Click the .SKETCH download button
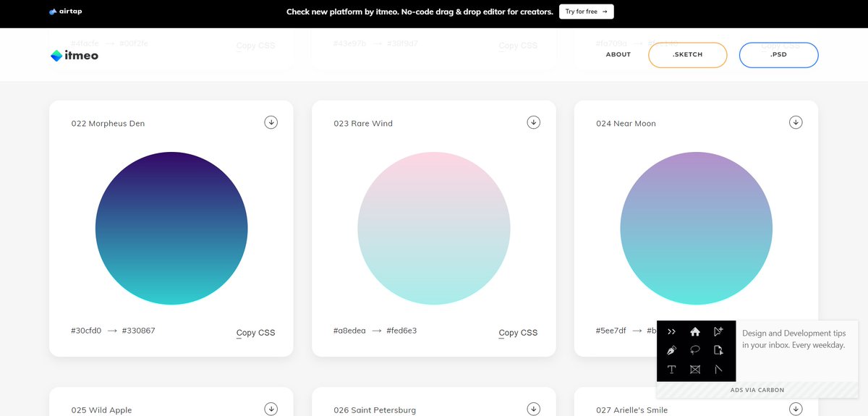Image resolution: width=868 pixels, height=416 pixels. 687,55
